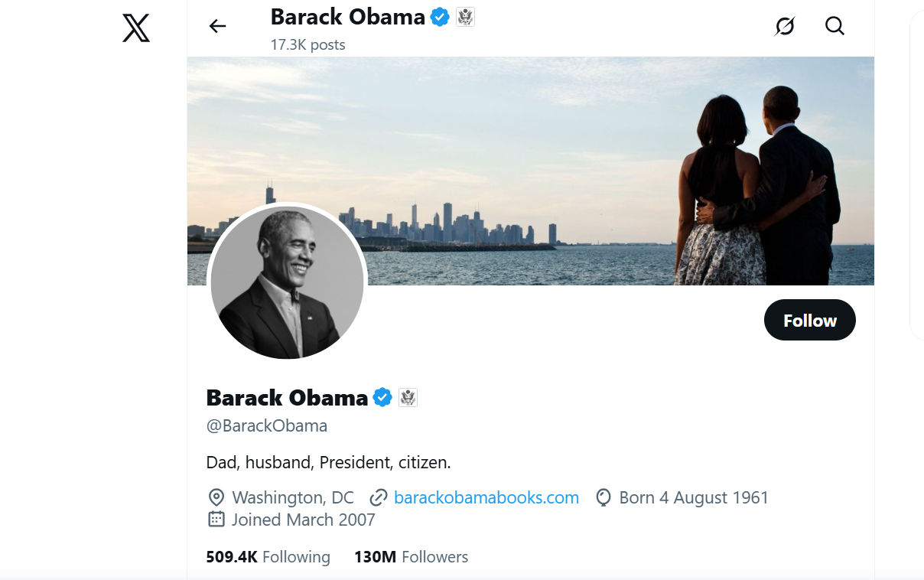The image size is (924, 580).
Task: Open the U.S. government affiliation badge
Action: [x=408, y=397]
